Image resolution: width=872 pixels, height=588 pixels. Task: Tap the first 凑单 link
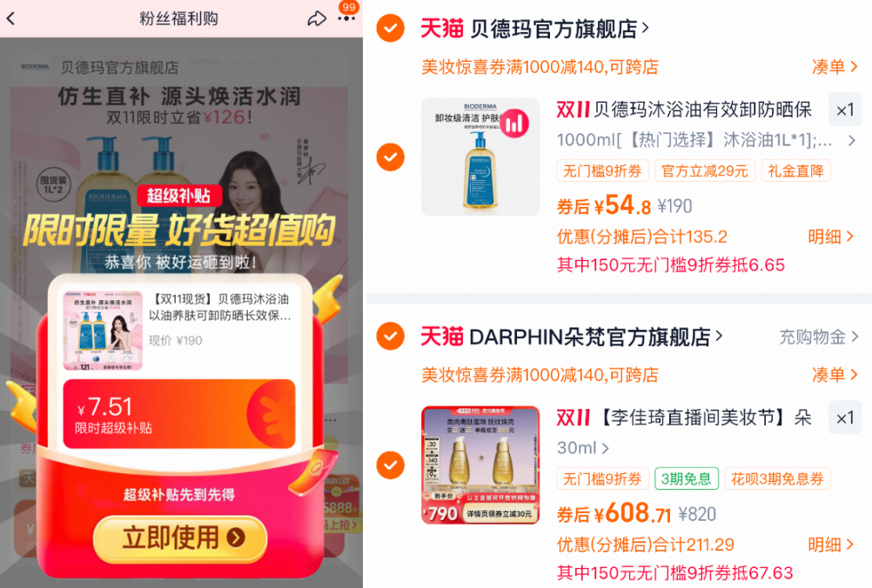tap(835, 67)
